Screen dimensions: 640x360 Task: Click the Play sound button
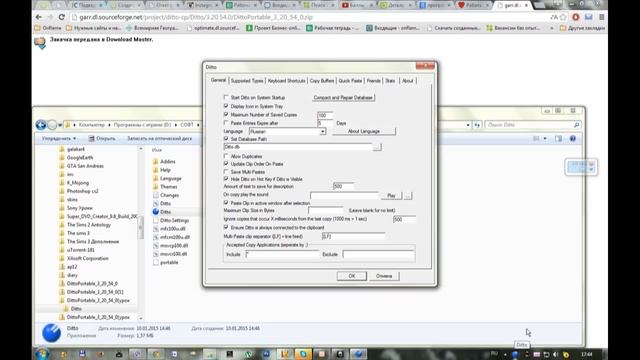coord(391,196)
